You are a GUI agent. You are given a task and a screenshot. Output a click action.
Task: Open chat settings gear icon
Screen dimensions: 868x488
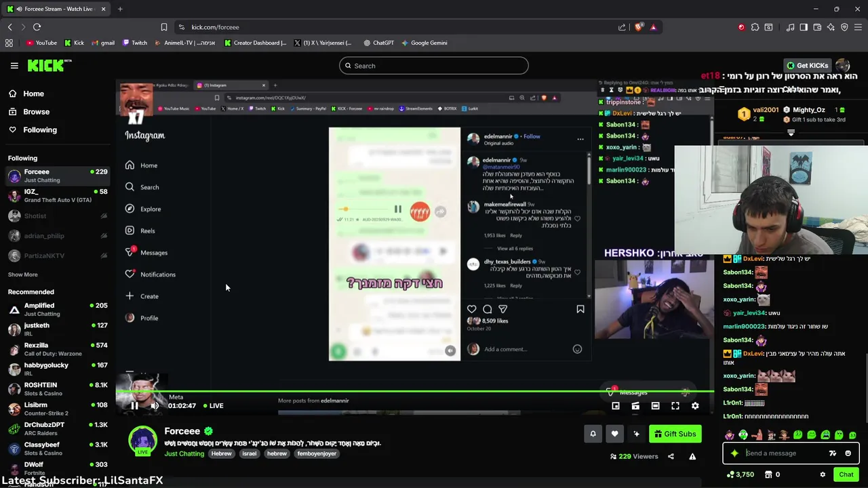[x=823, y=474]
